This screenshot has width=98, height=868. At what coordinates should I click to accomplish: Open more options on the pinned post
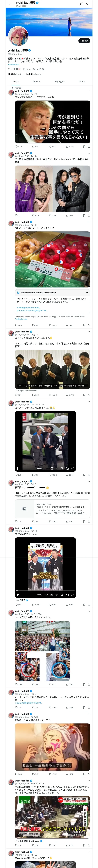[x=89, y=91]
